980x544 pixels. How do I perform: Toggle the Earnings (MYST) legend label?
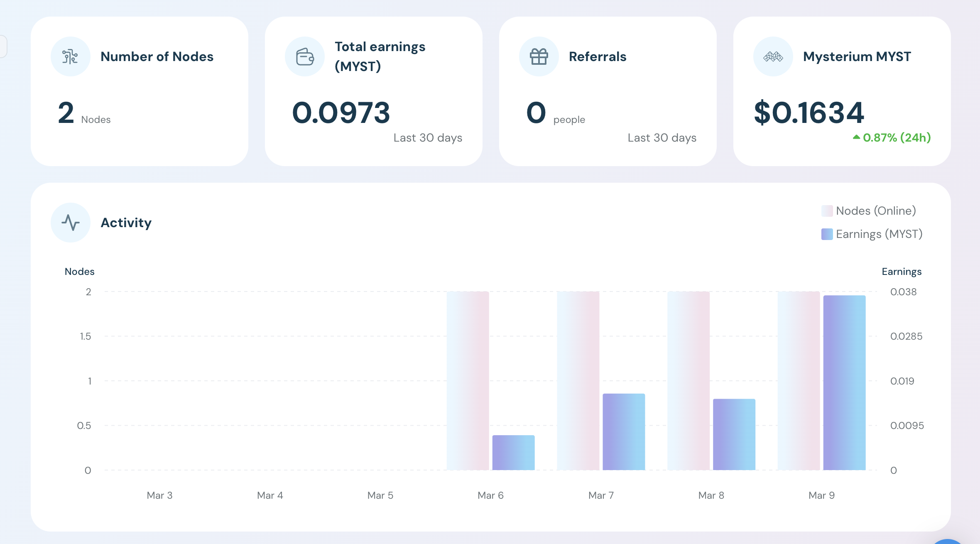(x=879, y=234)
